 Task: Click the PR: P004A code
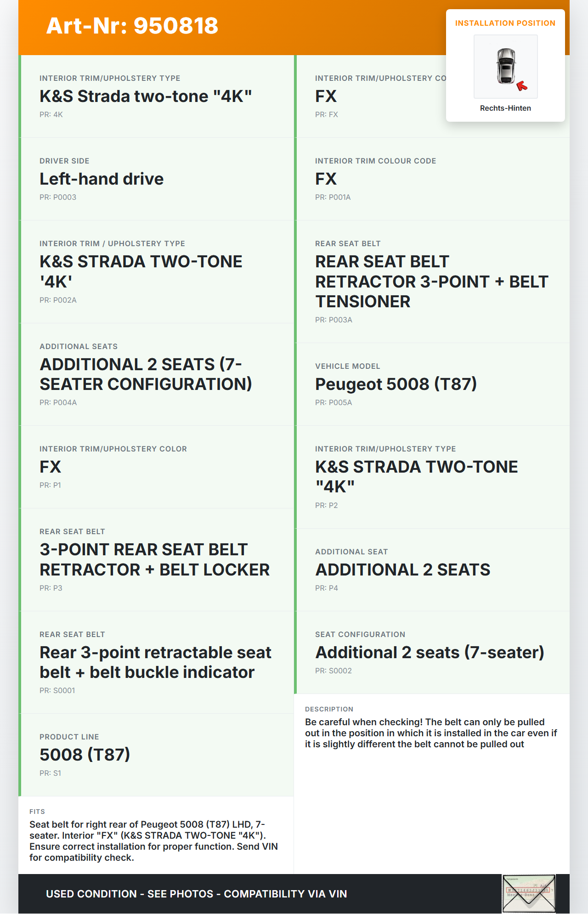[x=58, y=403]
